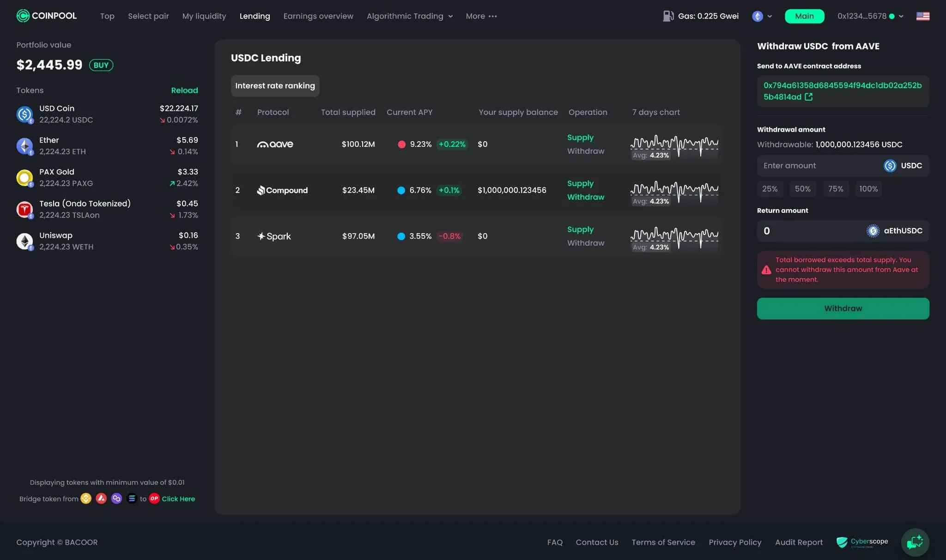Click the PAX Gold token icon

[x=24, y=177]
